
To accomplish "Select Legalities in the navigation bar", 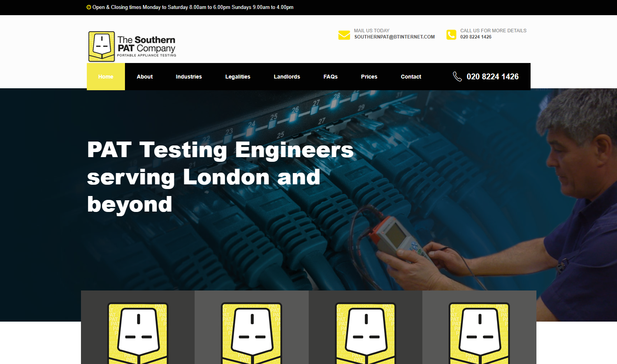I will pyautogui.click(x=238, y=77).
